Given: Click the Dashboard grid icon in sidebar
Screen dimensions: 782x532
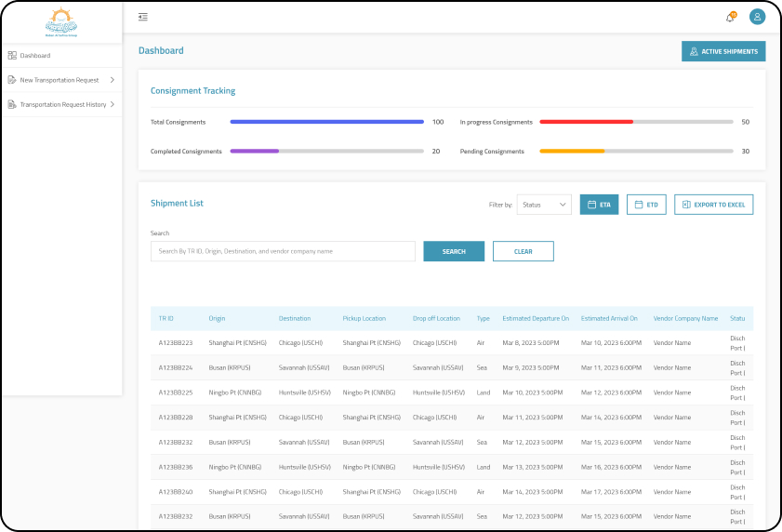Looking at the screenshot, I should pyautogui.click(x=12, y=56).
